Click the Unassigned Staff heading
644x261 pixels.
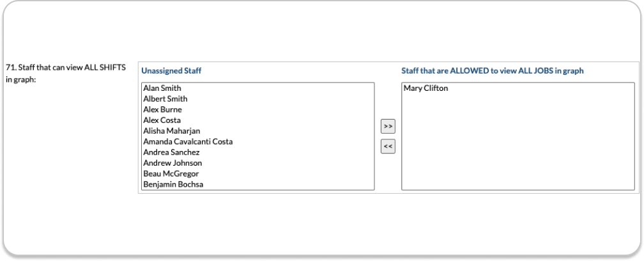click(x=171, y=71)
